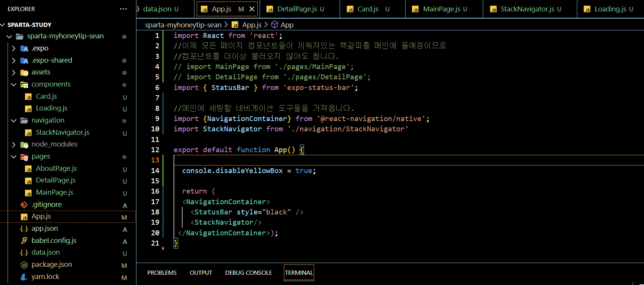Click the assets folder icon

click(24, 72)
